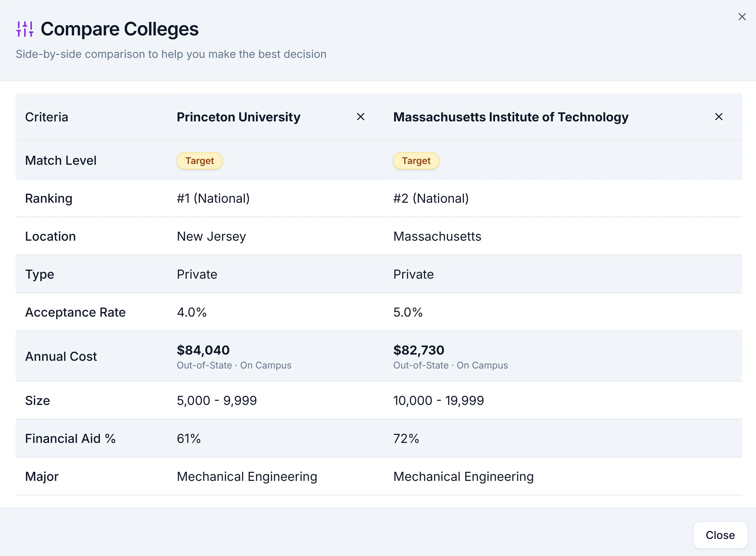Image resolution: width=756 pixels, height=556 pixels.
Task: Click Princeton's Private type value
Action: point(197,274)
